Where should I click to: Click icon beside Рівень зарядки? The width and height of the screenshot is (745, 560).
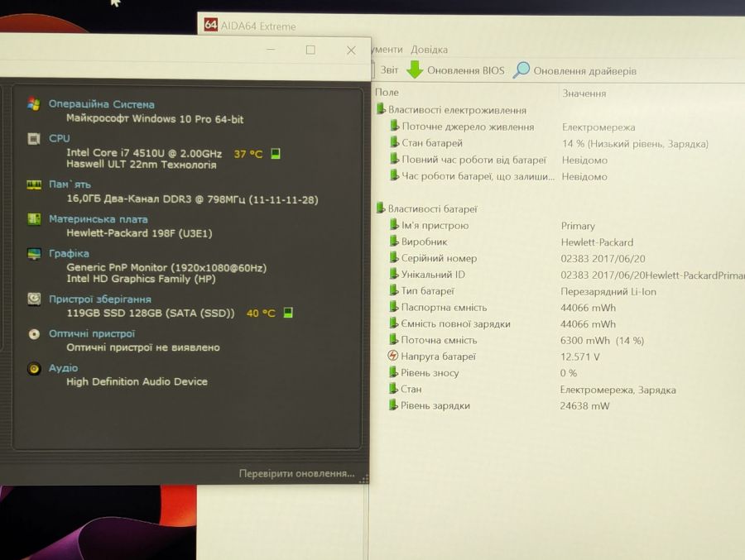393,404
